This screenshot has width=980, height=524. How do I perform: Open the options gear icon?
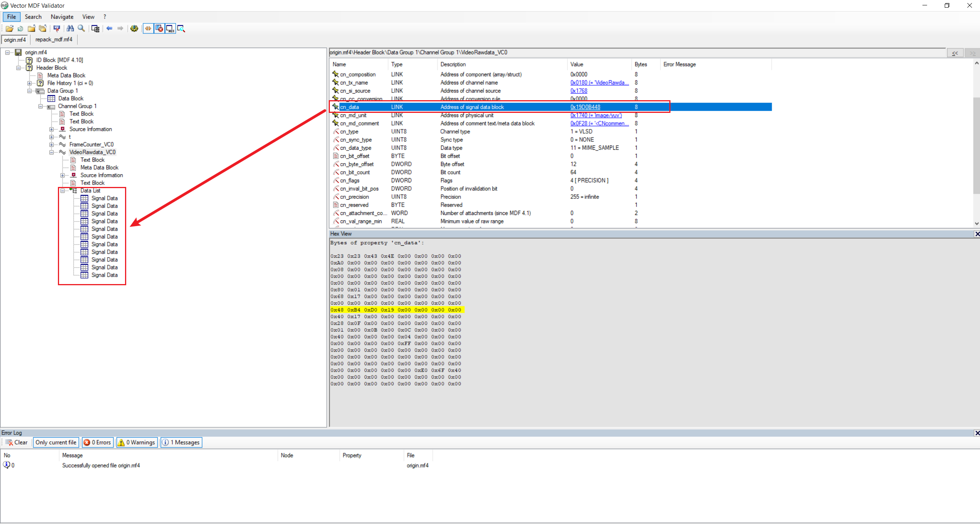(x=134, y=28)
